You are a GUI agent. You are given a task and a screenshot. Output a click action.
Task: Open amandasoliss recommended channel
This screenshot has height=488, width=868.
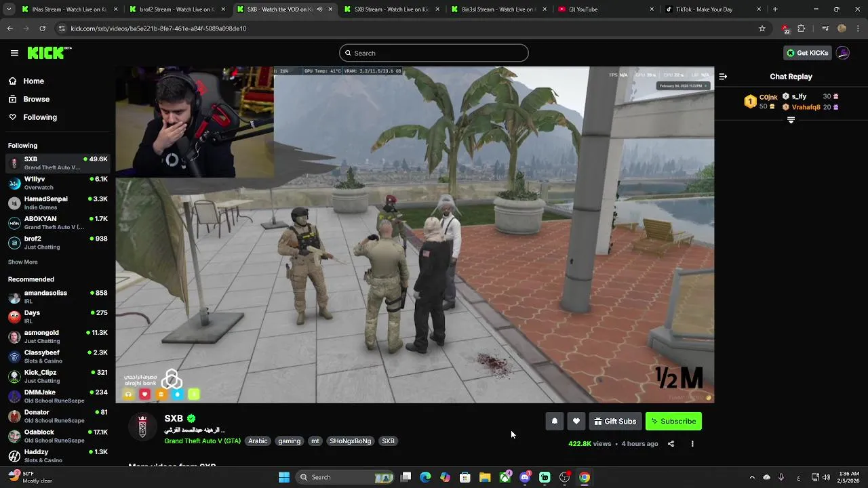58,297
